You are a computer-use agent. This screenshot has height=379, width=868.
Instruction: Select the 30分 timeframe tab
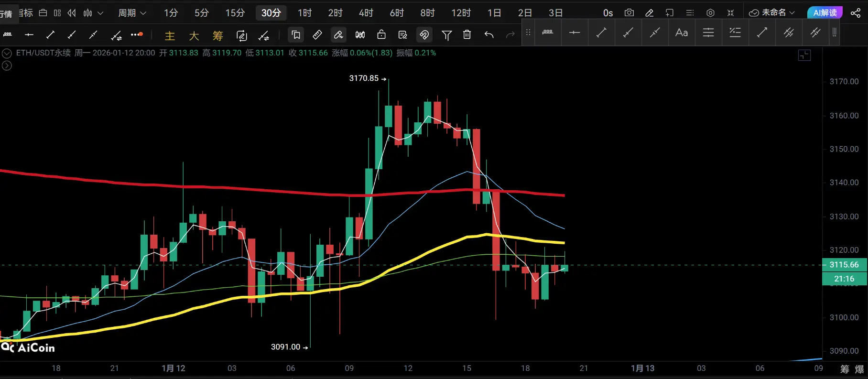(271, 13)
